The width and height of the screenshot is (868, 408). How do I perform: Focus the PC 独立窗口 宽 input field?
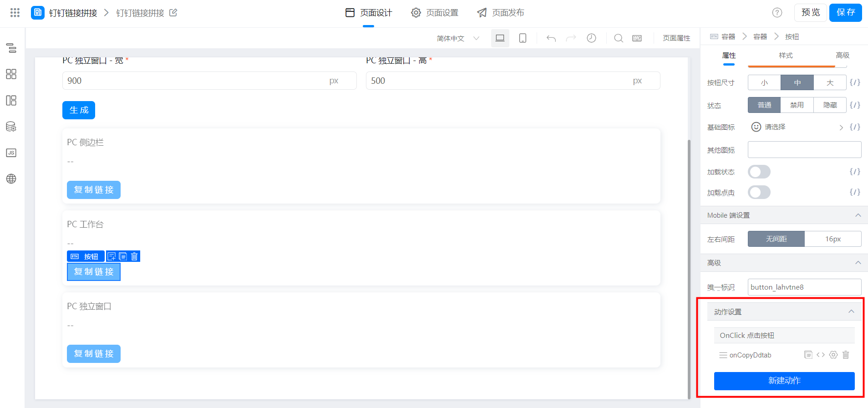(x=209, y=81)
